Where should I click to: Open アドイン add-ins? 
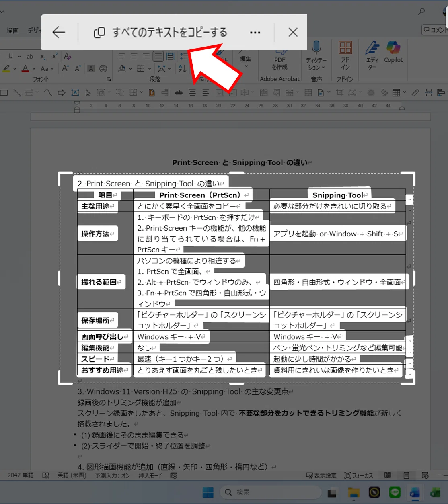(345, 55)
